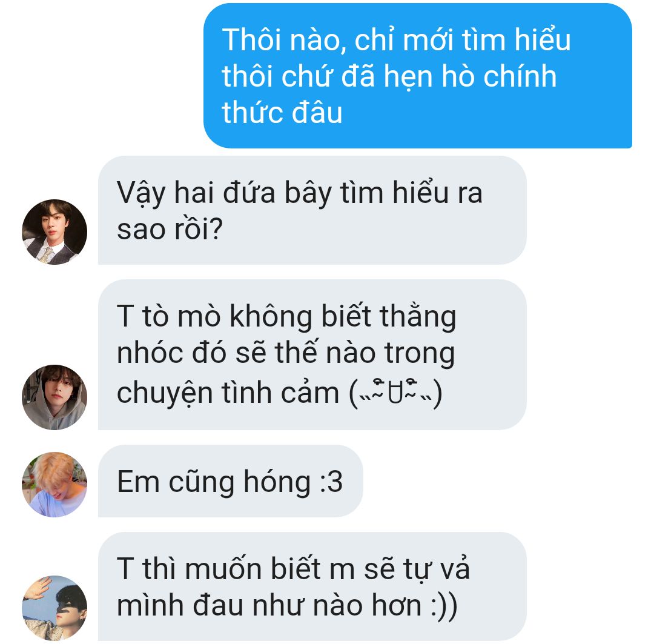The width and height of the screenshot is (654, 644).
Task: Click the line "nhóc đó sẽ thế nào trong"
Action: (x=286, y=354)
